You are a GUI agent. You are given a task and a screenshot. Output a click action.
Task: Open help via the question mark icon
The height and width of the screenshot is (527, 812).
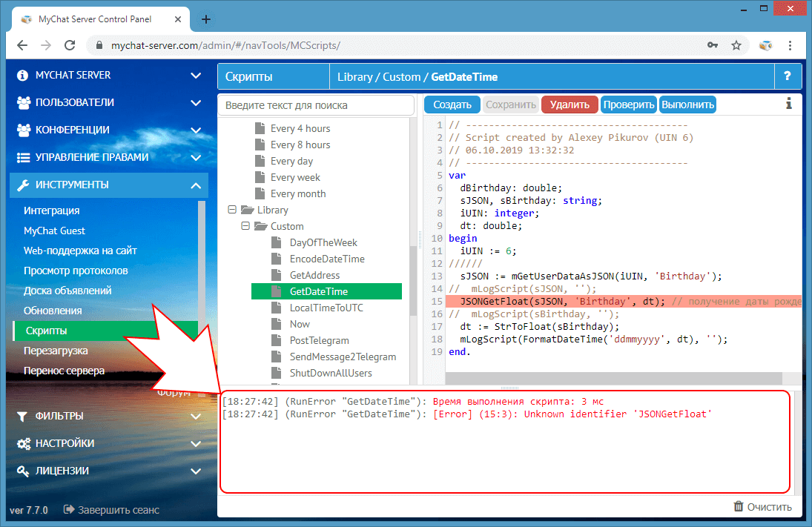pos(788,76)
